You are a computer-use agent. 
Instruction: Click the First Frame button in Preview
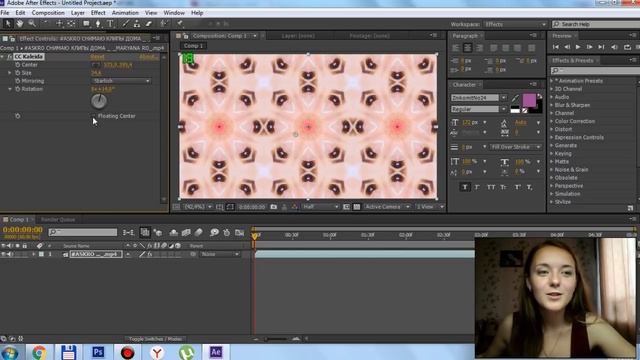[556, 47]
